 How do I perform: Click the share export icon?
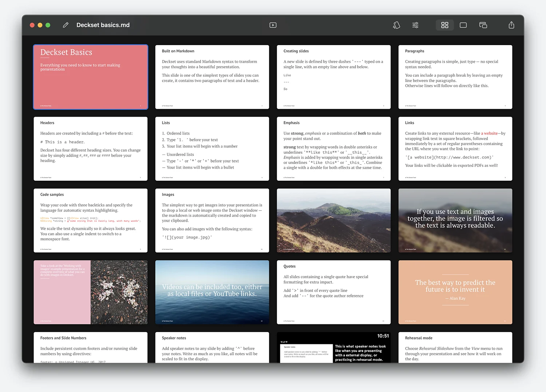coord(511,25)
